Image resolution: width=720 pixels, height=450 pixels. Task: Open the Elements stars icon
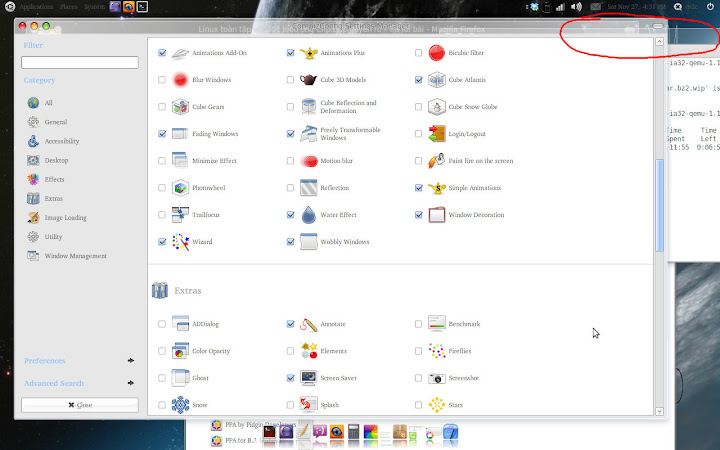pos(309,351)
